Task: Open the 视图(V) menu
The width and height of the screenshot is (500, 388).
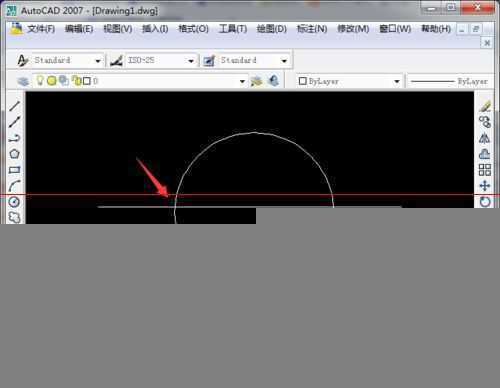Action: (118, 29)
